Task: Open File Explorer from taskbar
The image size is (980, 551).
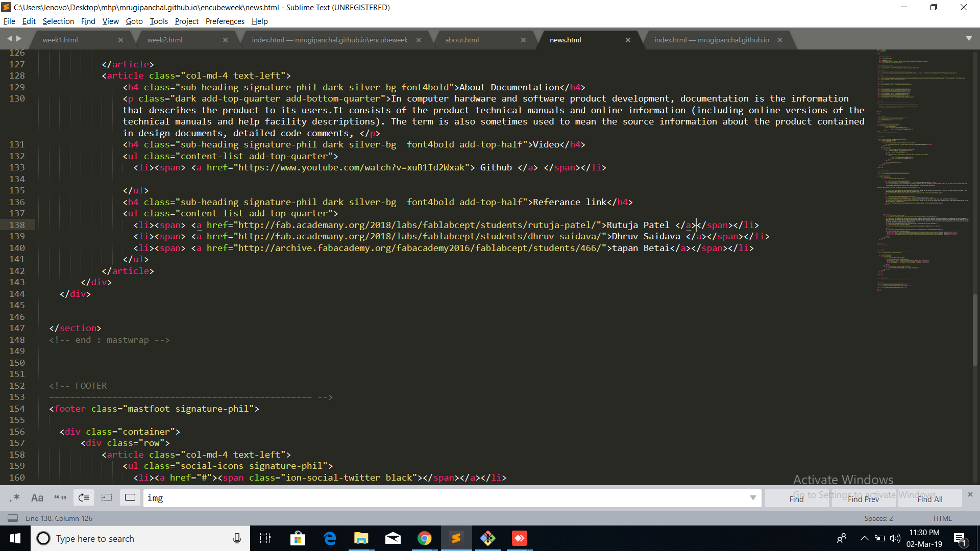Action: click(361, 538)
